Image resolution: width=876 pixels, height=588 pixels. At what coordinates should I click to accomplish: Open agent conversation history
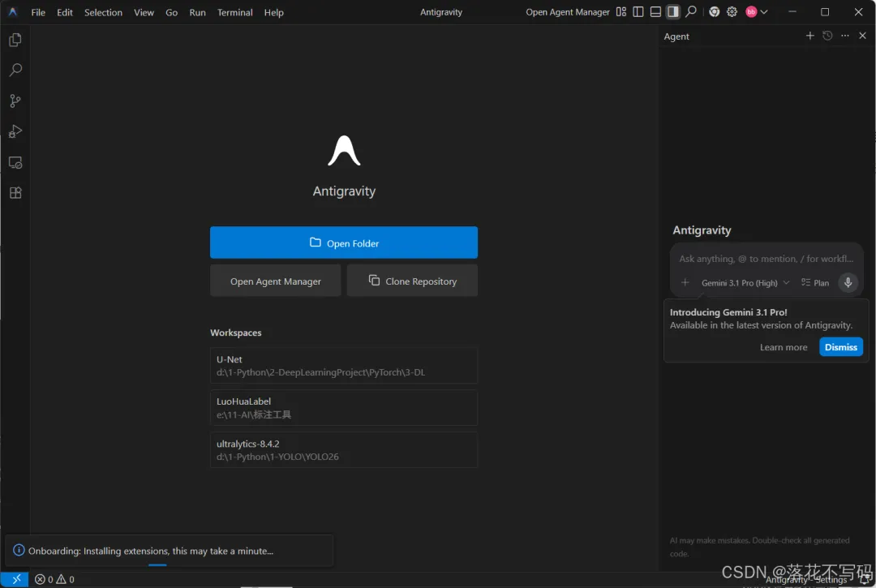(827, 36)
